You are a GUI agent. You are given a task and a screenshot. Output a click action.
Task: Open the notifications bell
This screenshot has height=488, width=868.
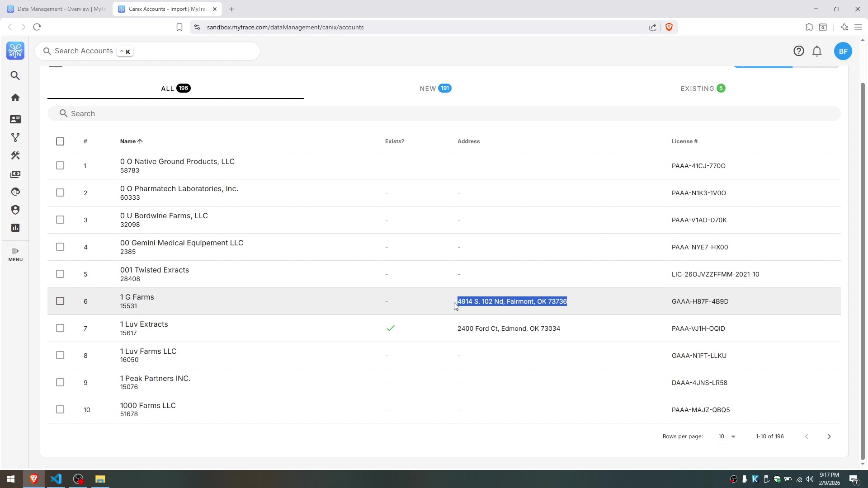817,51
